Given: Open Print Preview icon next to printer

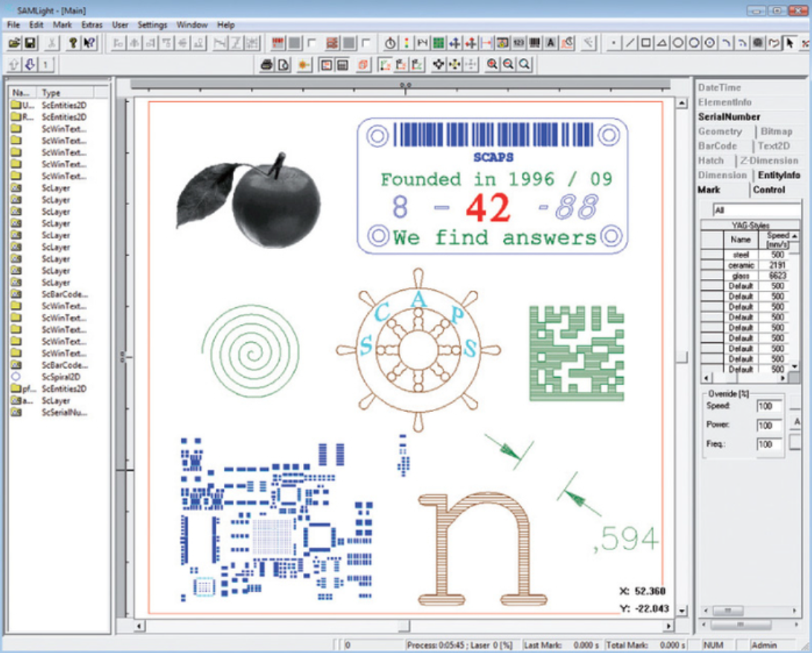Looking at the screenshot, I should point(284,65).
